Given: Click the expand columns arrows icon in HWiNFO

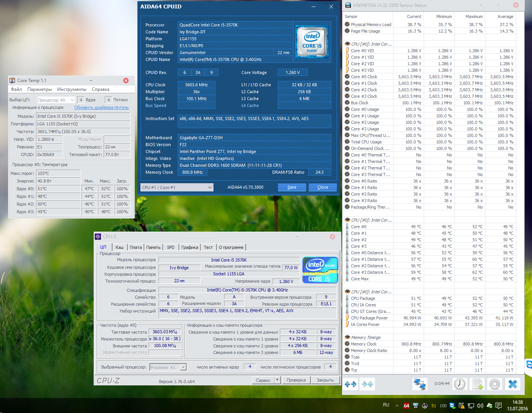Looking at the screenshot, I should (350, 384).
